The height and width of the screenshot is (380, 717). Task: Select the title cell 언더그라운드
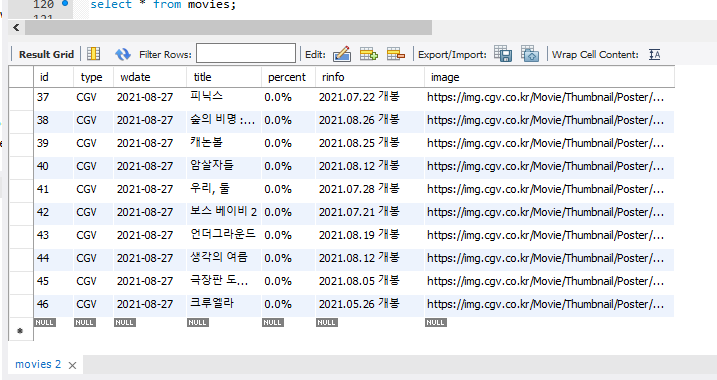tap(224, 235)
